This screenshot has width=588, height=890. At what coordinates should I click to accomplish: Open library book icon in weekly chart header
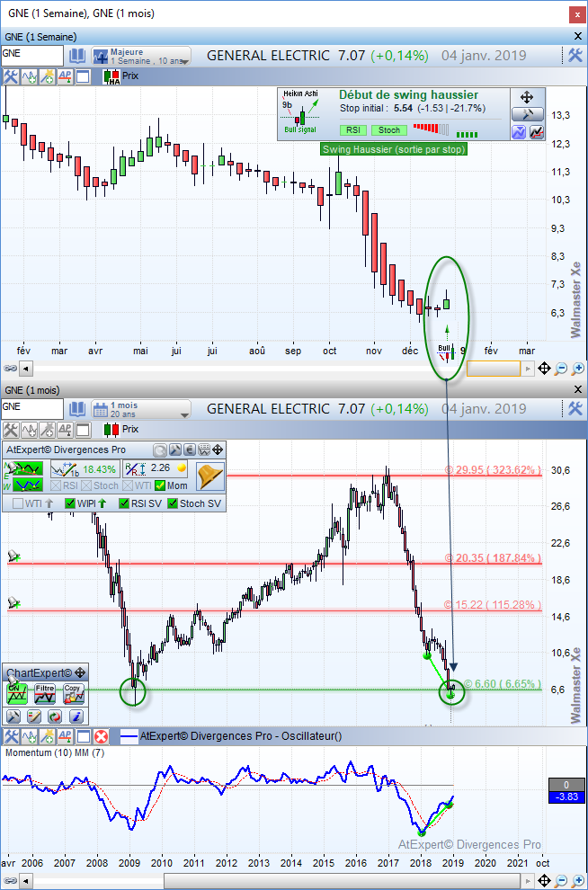pos(77,56)
